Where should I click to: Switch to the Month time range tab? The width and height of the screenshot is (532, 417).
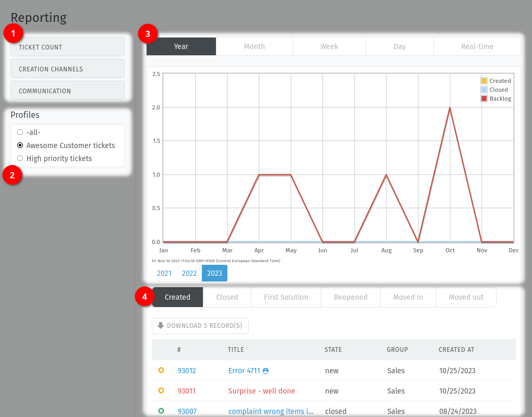(x=255, y=46)
